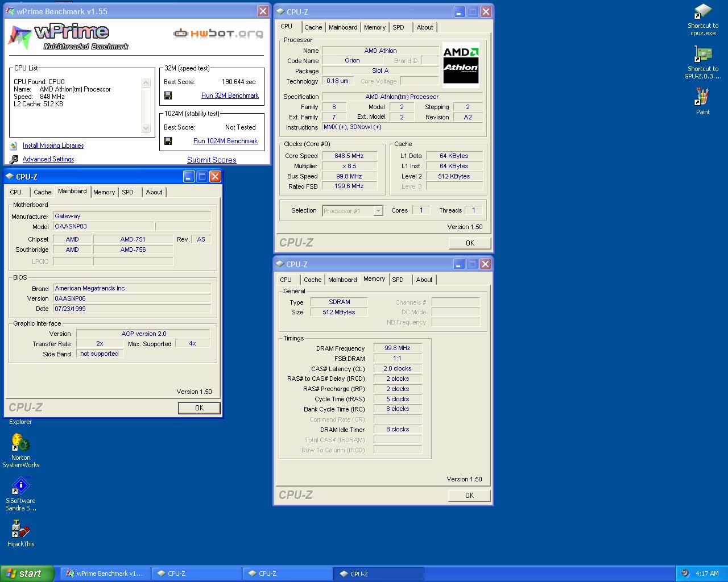Image resolution: width=728 pixels, height=582 pixels.
Task: Click the CAS# Latency 2.0 clocks value
Action: [x=398, y=368]
